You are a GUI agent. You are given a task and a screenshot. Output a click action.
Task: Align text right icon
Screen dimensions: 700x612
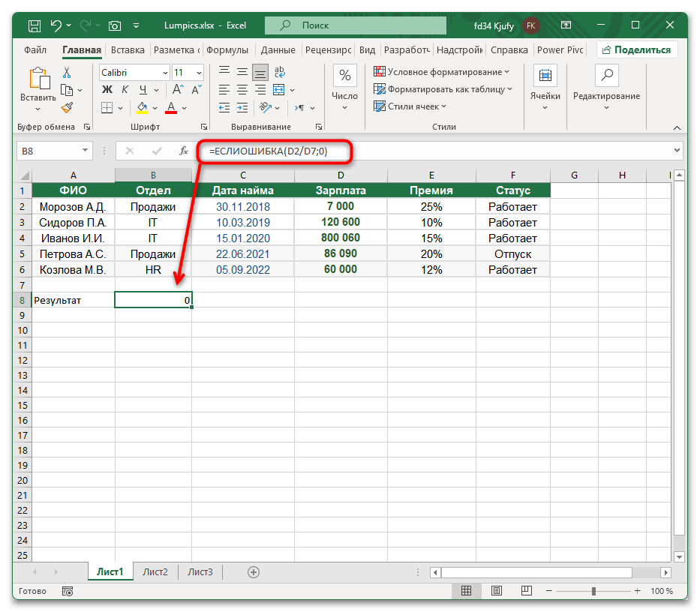pyautogui.click(x=260, y=90)
